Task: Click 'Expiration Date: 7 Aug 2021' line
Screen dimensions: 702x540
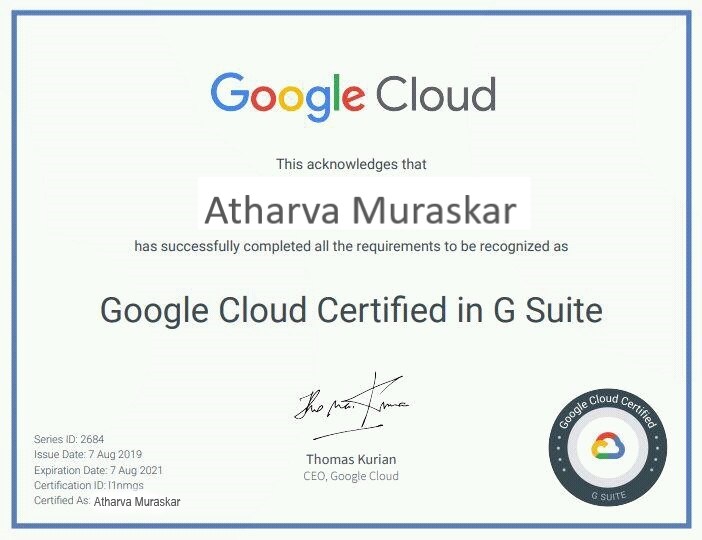Action: coord(98,470)
